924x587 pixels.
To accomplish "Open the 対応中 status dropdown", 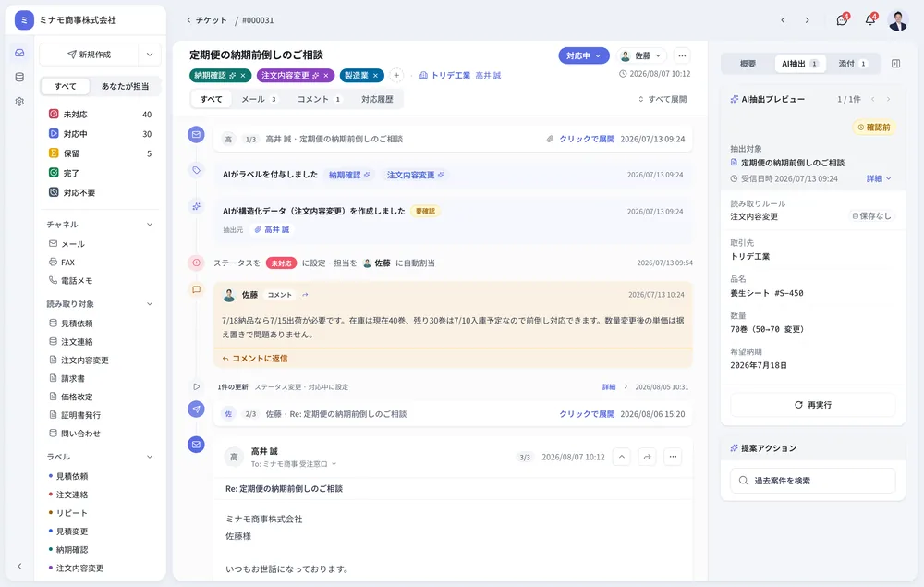I will tap(583, 56).
